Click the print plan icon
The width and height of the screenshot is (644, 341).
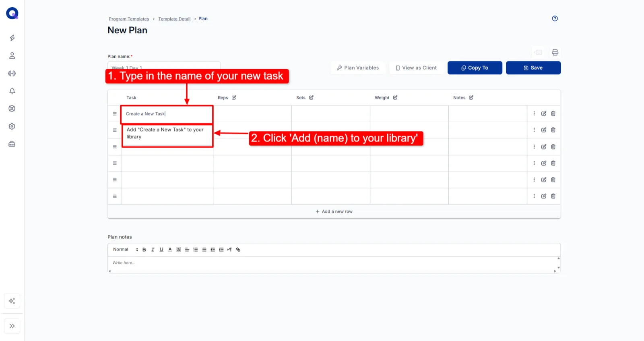coord(555,52)
